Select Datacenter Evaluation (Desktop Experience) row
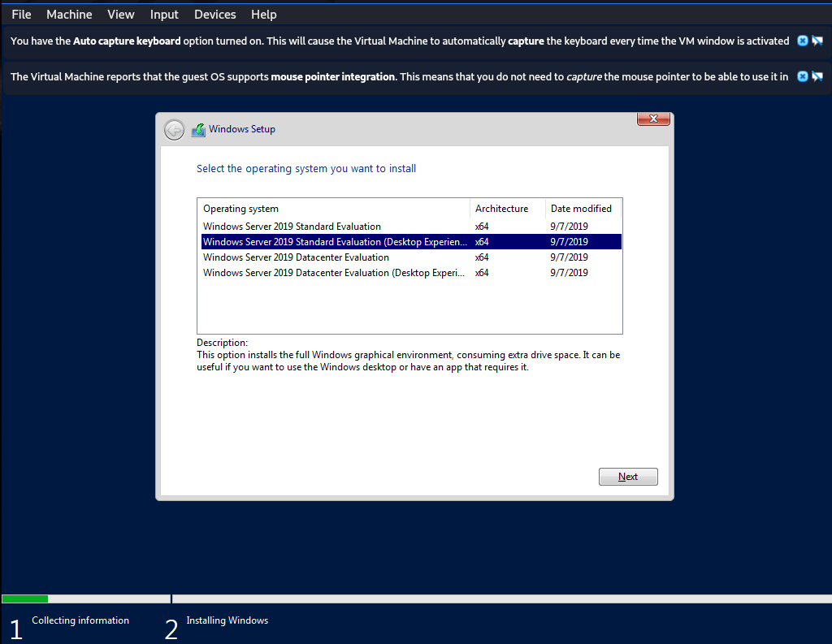832x644 pixels. coord(335,273)
